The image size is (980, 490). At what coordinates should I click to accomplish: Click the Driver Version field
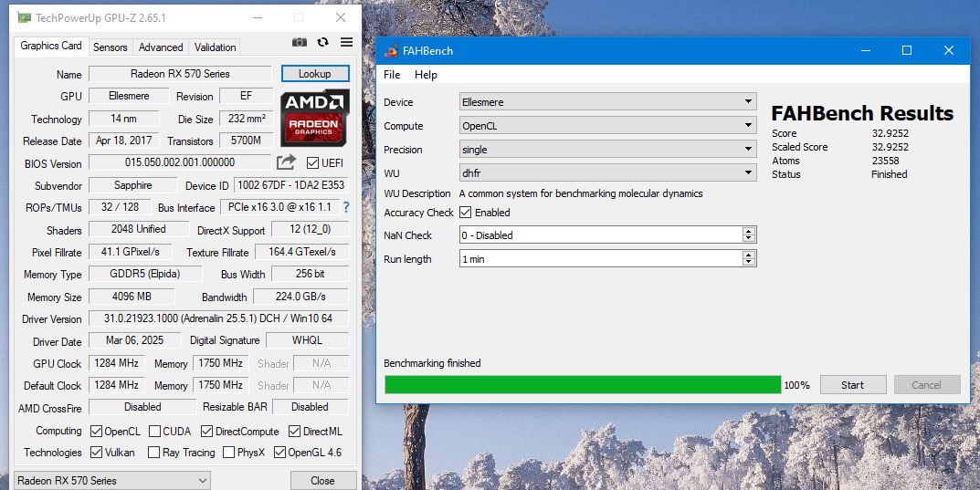pyautogui.click(x=218, y=318)
